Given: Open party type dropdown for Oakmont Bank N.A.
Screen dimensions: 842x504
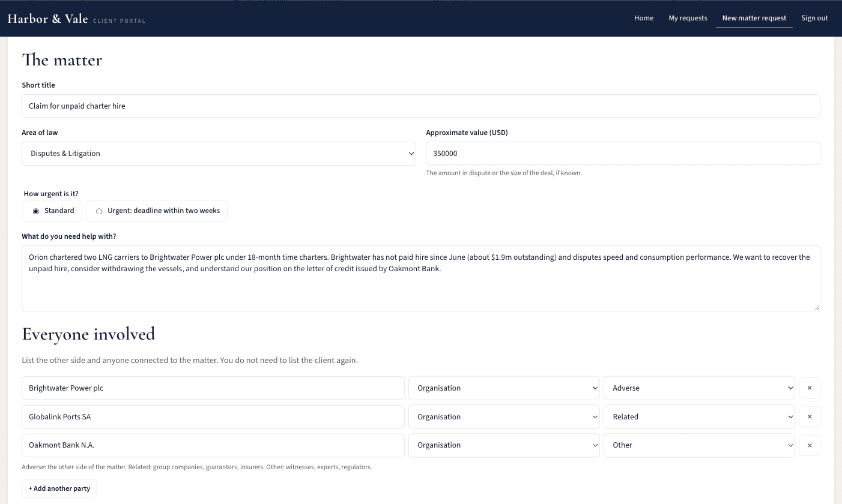Looking at the screenshot, I should coord(504,445).
